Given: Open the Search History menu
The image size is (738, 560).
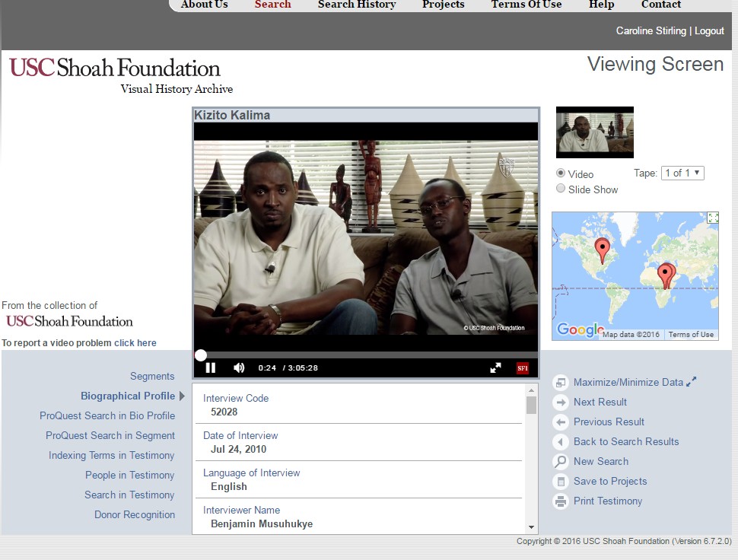Looking at the screenshot, I should (356, 5).
